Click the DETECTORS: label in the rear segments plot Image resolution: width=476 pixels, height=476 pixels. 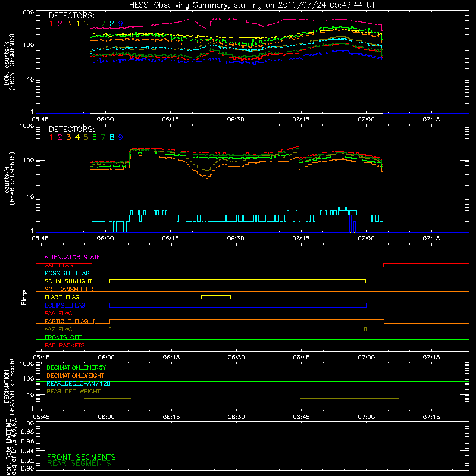71,129
